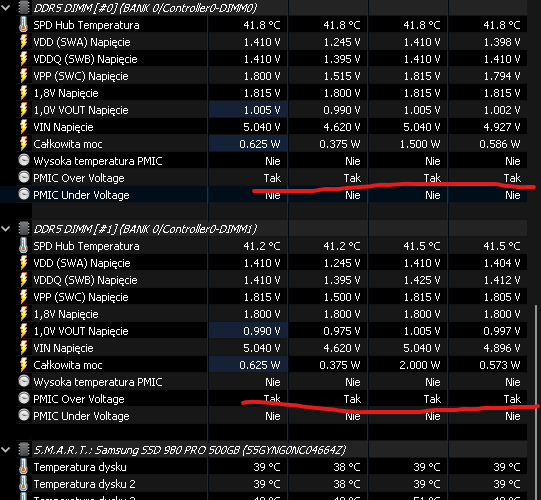Collapse the S.M.A.R.T. Samsung SSD group
Screen dimensions: 541x500
(6, 450)
